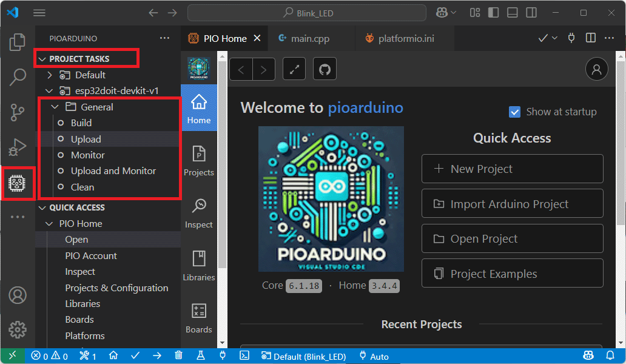Click the GitHub icon in PIO Home toolbar
The height and width of the screenshot is (364, 626).
[x=325, y=69]
